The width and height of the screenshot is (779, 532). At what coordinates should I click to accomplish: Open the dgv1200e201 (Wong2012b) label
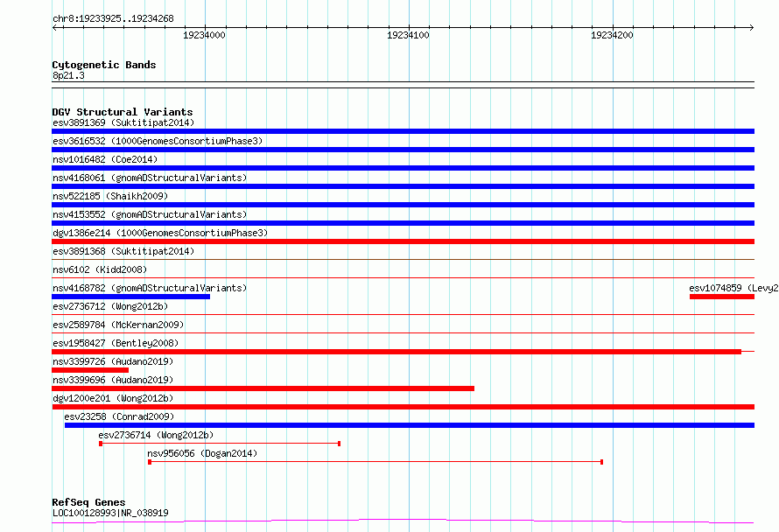(x=113, y=398)
